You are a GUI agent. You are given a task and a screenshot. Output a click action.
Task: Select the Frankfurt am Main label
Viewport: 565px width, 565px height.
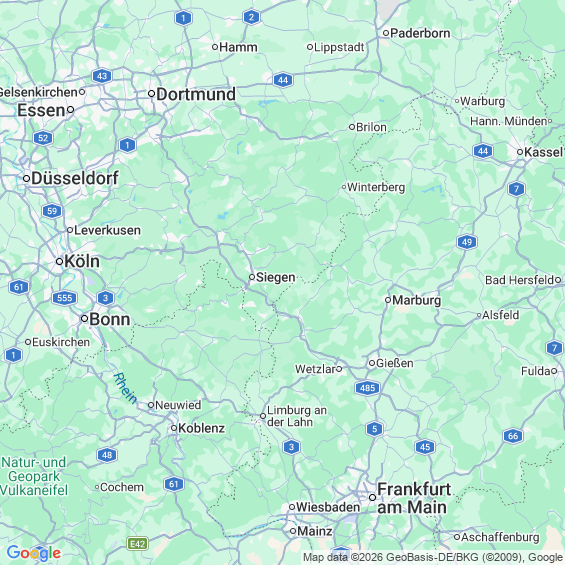[414, 498]
